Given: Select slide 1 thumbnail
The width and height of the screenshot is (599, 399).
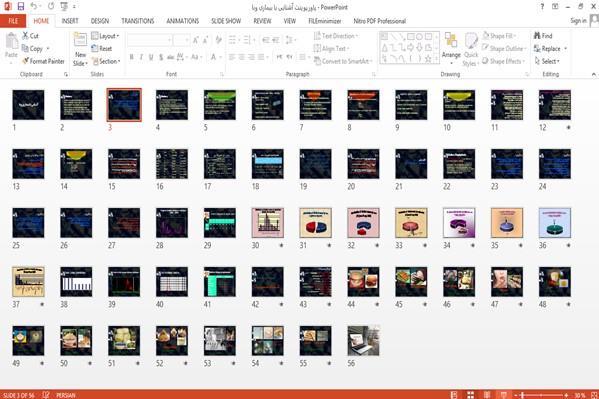Looking at the screenshot, I should pyautogui.click(x=28, y=105).
